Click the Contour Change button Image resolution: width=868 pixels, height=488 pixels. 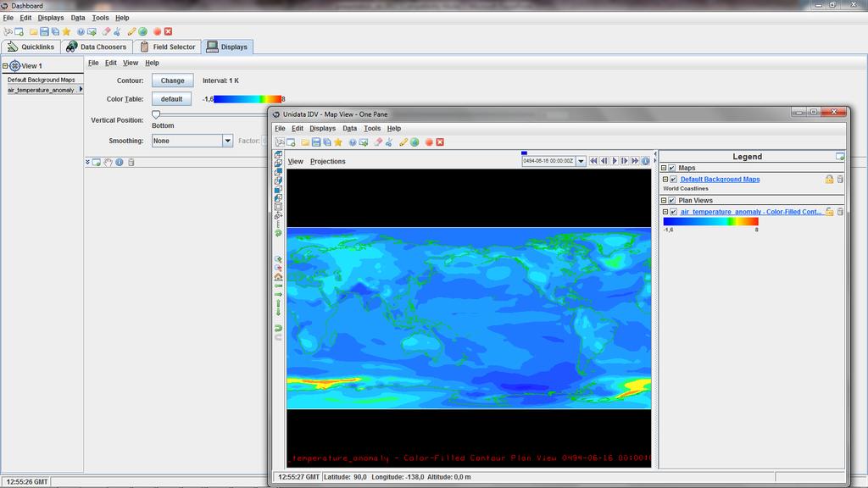[x=172, y=80]
